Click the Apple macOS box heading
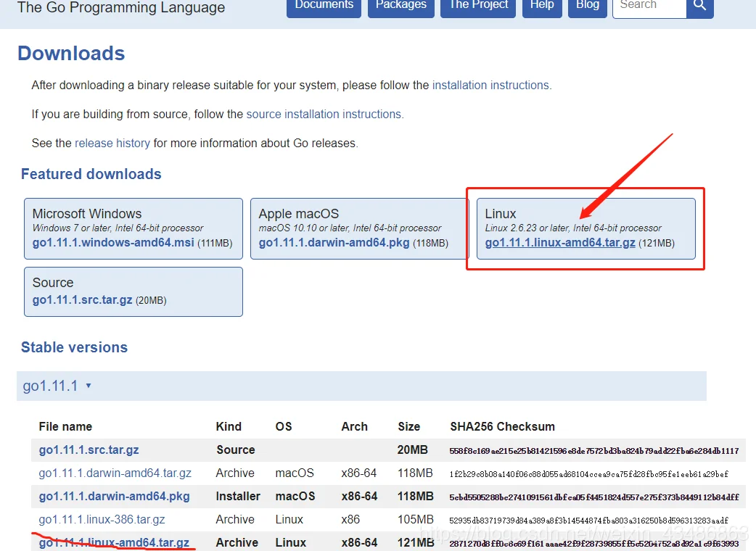The width and height of the screenshot is (756, 551). coord(299,213)
